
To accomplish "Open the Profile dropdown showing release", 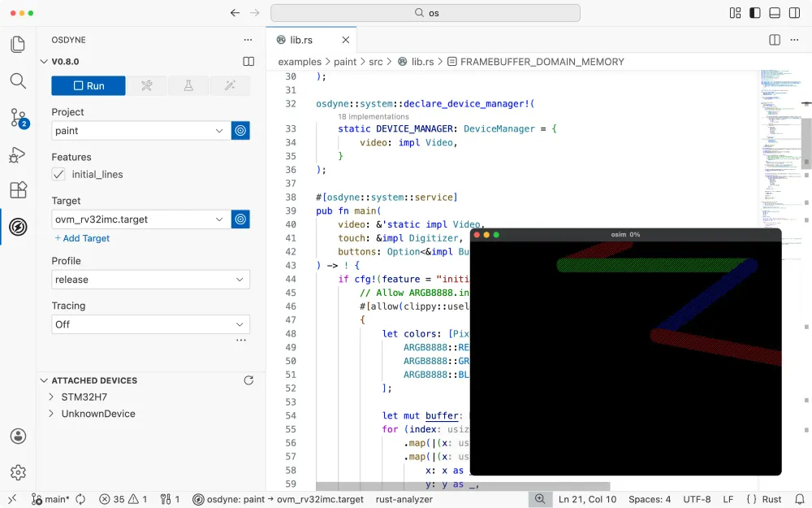I will click(149, 280).
